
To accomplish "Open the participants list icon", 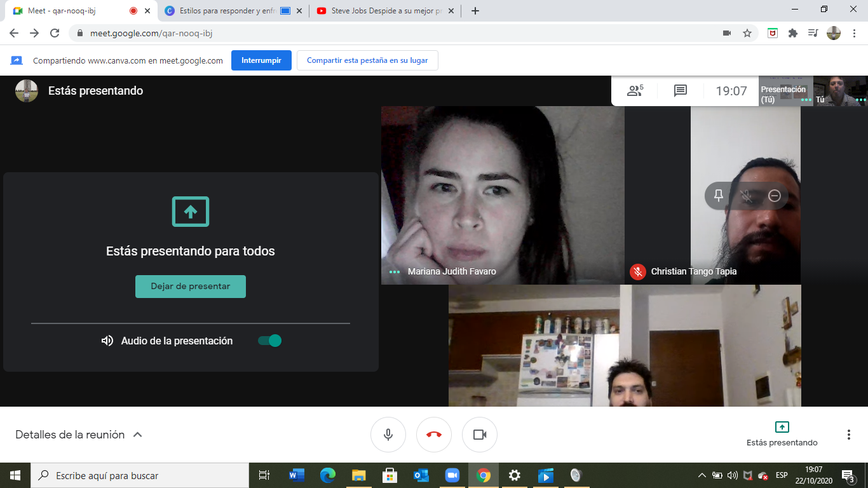I will tap(635, 91).
